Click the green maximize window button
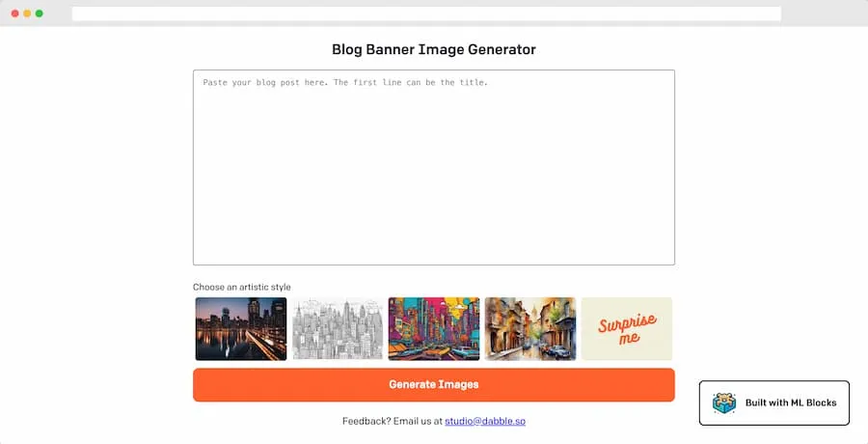 coord(40,14)
